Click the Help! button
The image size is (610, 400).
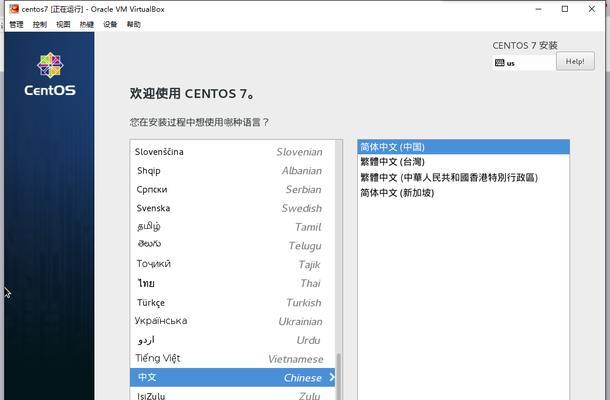575,61
